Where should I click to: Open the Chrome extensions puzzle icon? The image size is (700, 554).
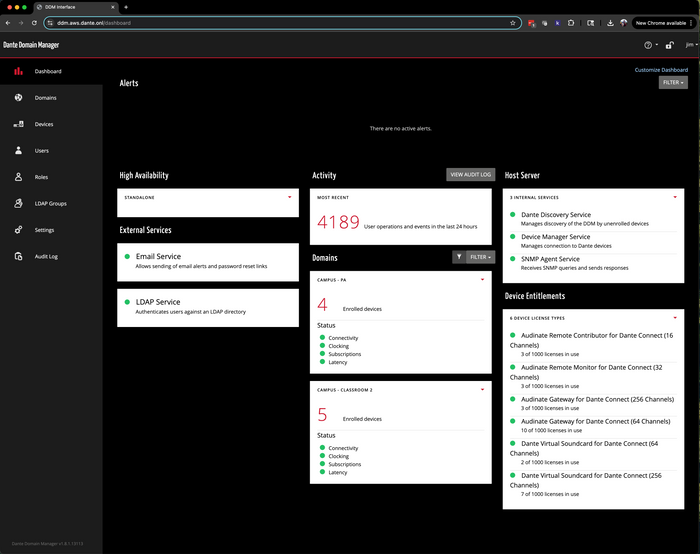[571, 23]
